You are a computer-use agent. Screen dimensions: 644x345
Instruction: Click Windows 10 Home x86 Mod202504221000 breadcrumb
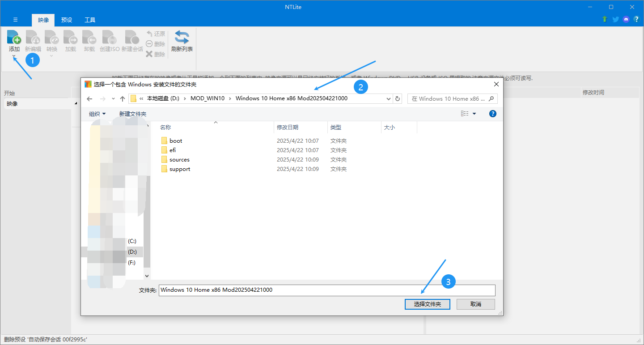pyautogui.click(x=292, y=98)
